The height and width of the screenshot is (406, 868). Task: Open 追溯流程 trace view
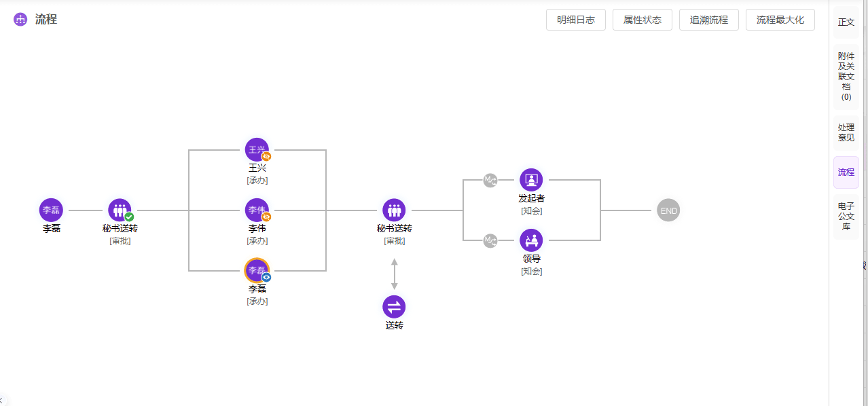709,20
